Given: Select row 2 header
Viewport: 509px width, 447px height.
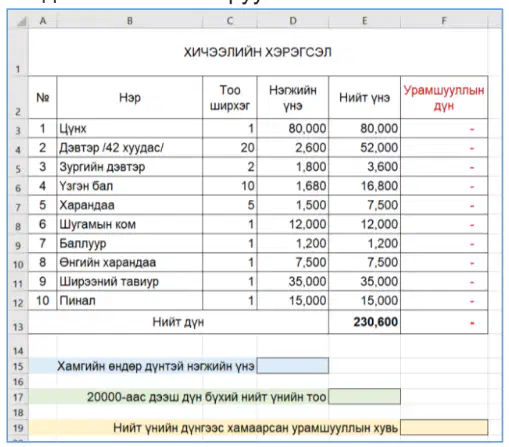Looking at the screenshot, I should [x=18, y=97].
